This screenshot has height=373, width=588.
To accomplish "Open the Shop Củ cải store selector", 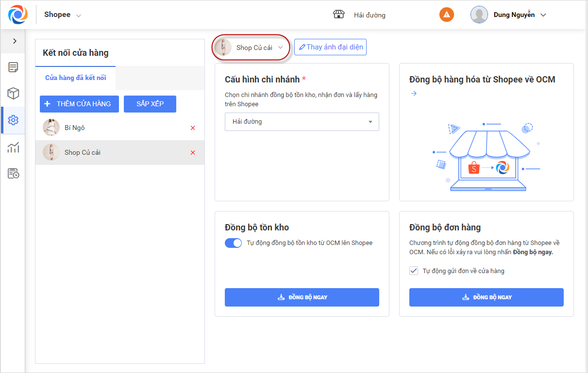I will click(252, 48).
